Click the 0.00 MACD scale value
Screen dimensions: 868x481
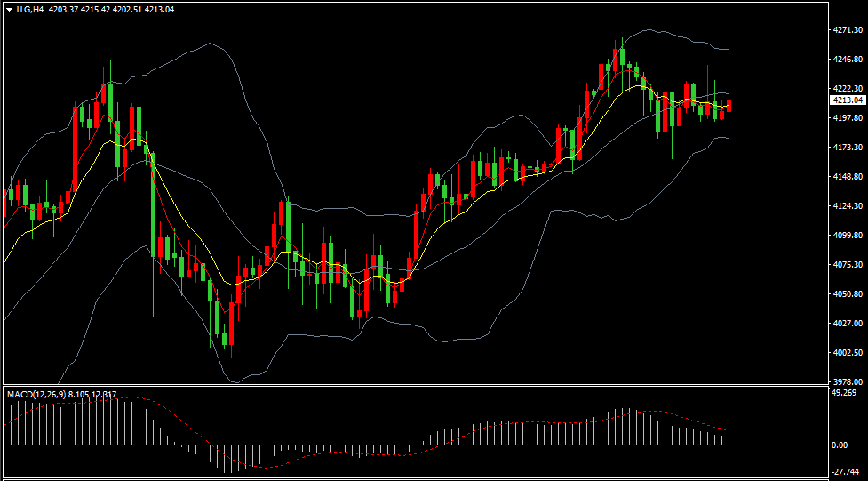(839, 445)
